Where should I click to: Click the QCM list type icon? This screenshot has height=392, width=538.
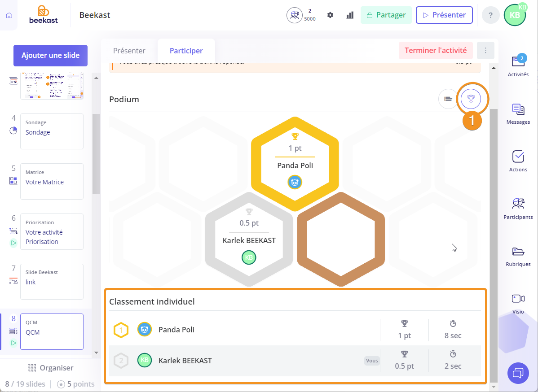click(x=13, y=331)
